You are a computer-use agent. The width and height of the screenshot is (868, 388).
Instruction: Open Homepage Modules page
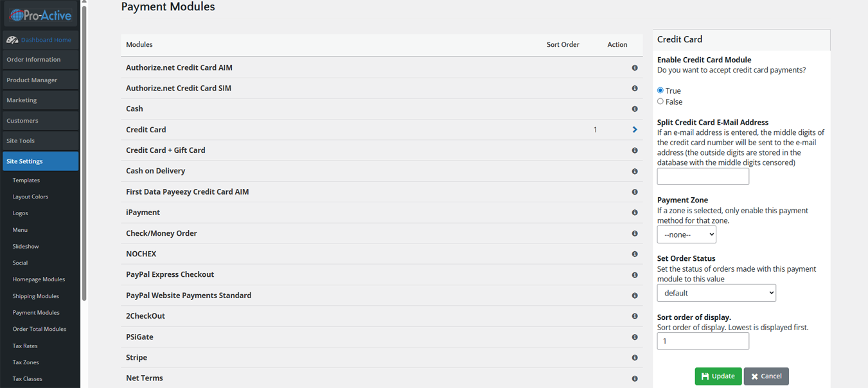(x=39, y=279)
